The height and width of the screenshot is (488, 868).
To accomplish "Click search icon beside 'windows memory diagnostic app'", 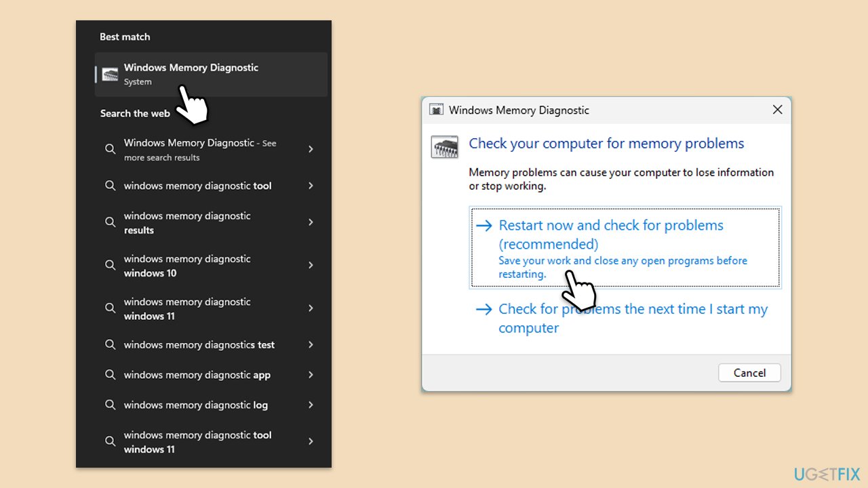I will pos(110,375).
